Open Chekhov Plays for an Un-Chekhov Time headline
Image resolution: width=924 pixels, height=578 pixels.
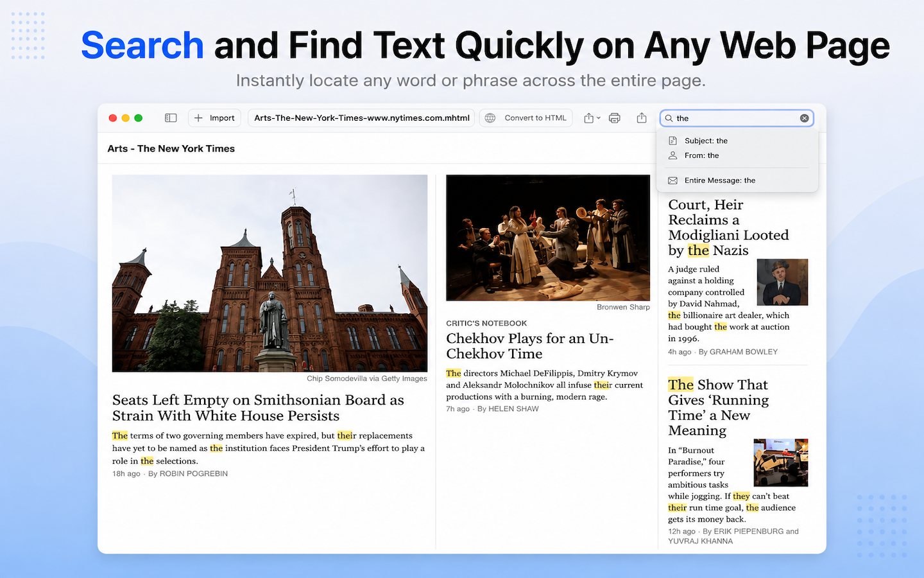[530, 346]
